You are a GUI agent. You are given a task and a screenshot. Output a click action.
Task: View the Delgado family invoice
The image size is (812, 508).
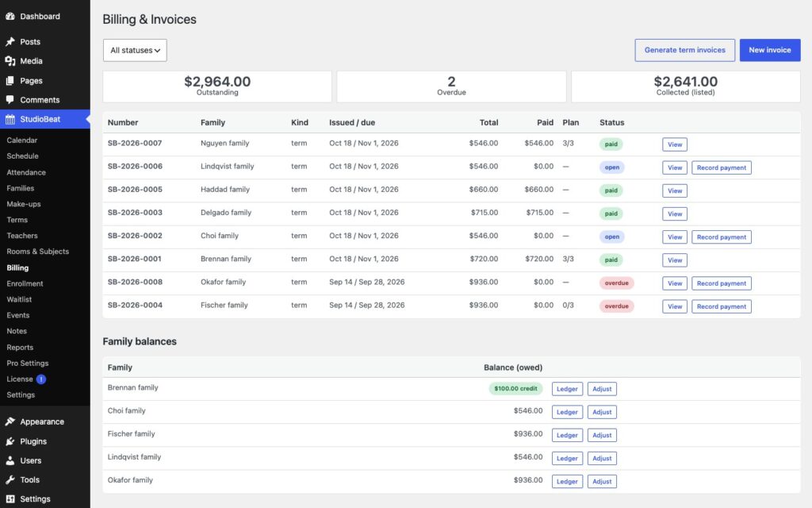(674, 214)
